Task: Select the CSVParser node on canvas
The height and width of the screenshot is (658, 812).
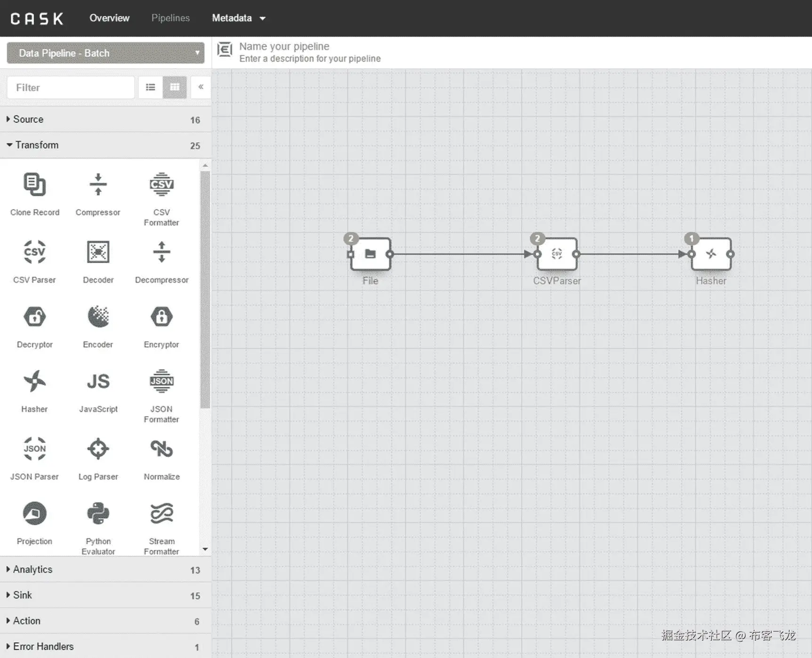Action: pos(557,254)
